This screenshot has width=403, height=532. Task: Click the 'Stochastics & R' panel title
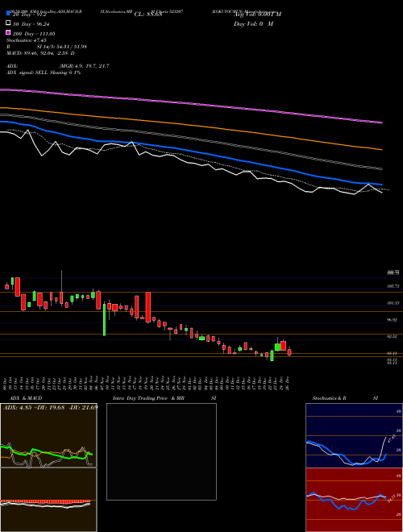(x=329, y=398)
